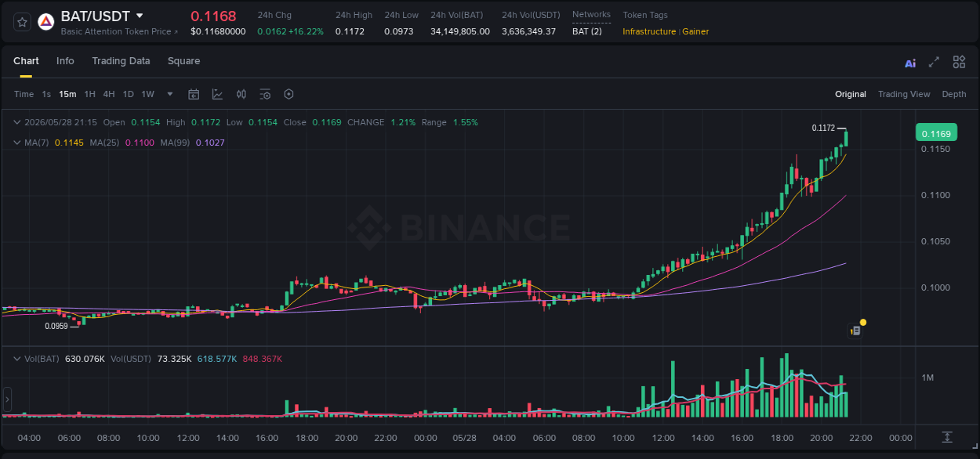Open the Networks BAT (2) info
This screenshot has width=980, height=459.
click(x=587, y=31)
